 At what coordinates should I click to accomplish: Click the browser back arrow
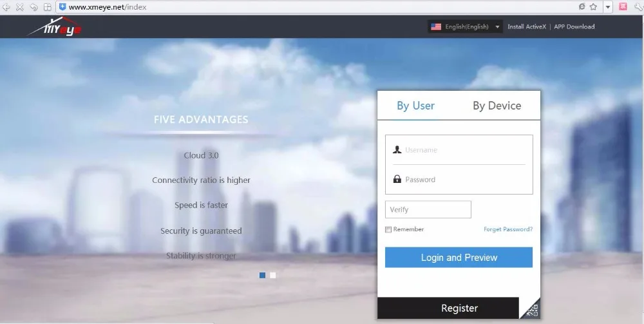(6, 7)
